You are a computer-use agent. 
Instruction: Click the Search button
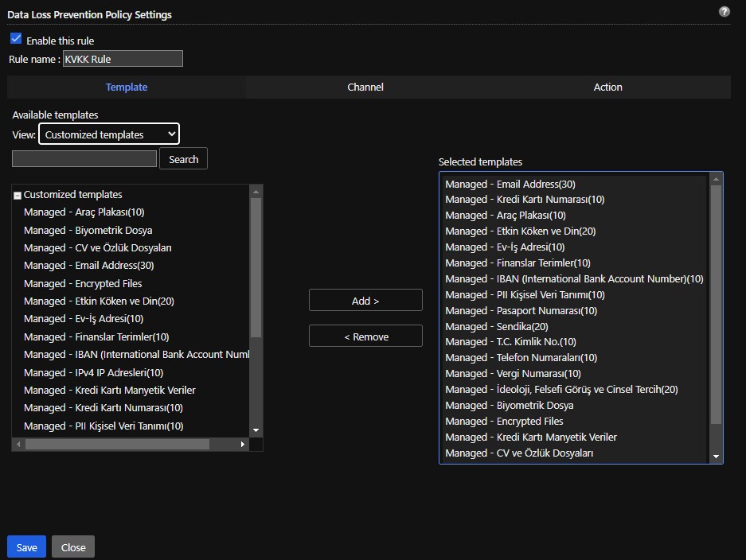[183, 159]
